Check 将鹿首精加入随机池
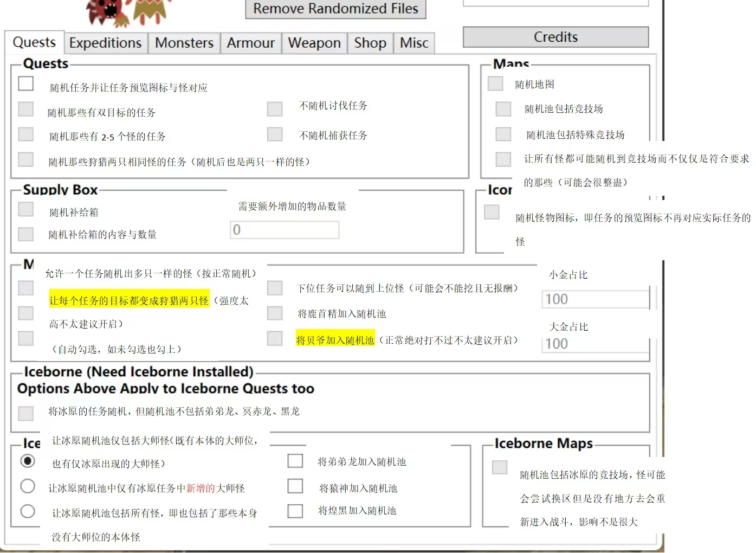Viewport: 756px width, 553px height. tap(274, 313)
